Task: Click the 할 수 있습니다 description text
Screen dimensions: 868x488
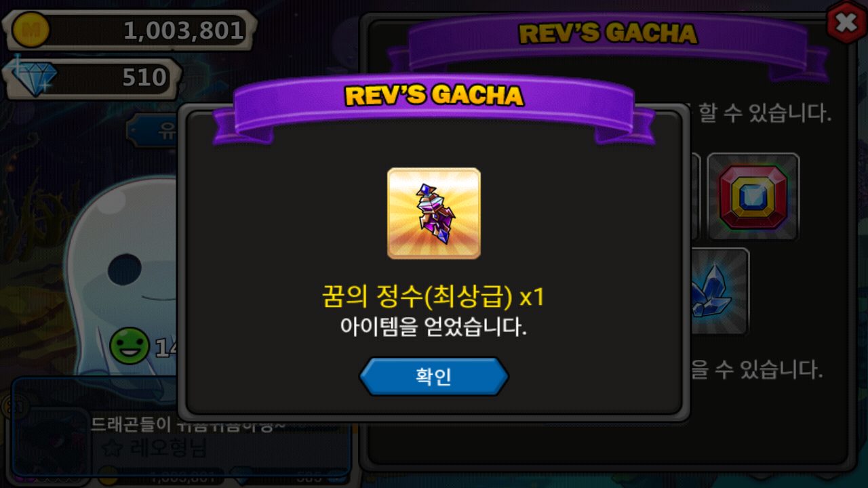Action: click(x=764, y=113)
